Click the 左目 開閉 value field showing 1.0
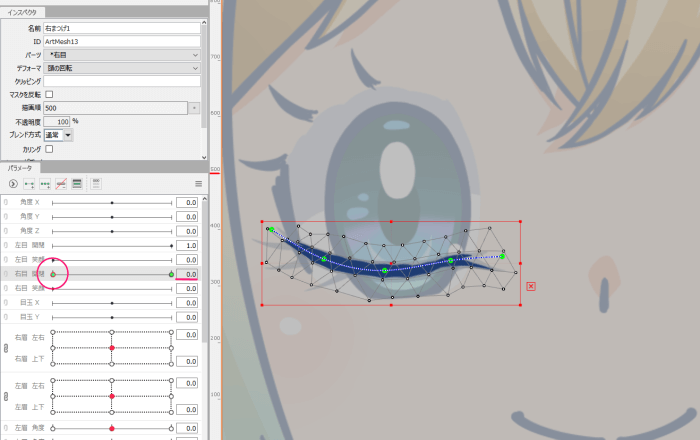 (187, 245)
